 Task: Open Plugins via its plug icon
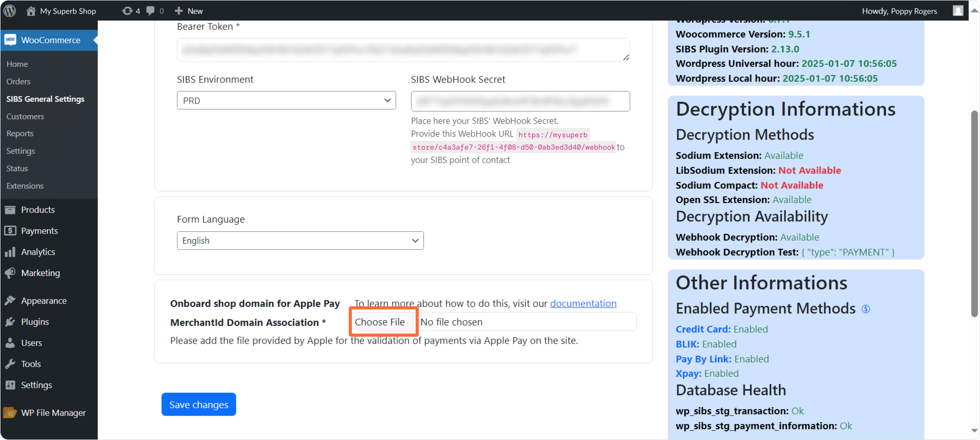10,322
